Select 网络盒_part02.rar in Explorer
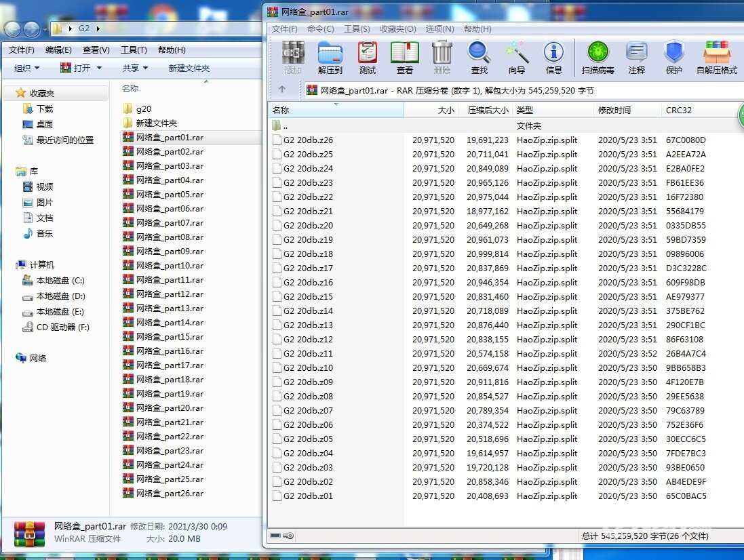Viewport: 744px width, 560px height. tap(163, 151)
